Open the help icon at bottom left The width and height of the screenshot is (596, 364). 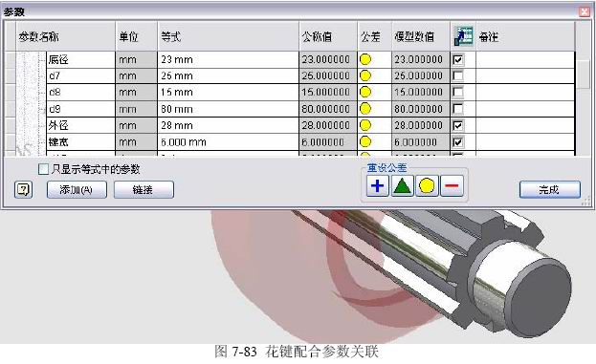[x=23, y=189]
